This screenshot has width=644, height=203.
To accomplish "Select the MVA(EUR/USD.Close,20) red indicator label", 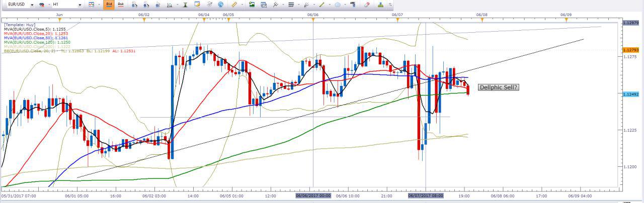I will coord(36,34).
